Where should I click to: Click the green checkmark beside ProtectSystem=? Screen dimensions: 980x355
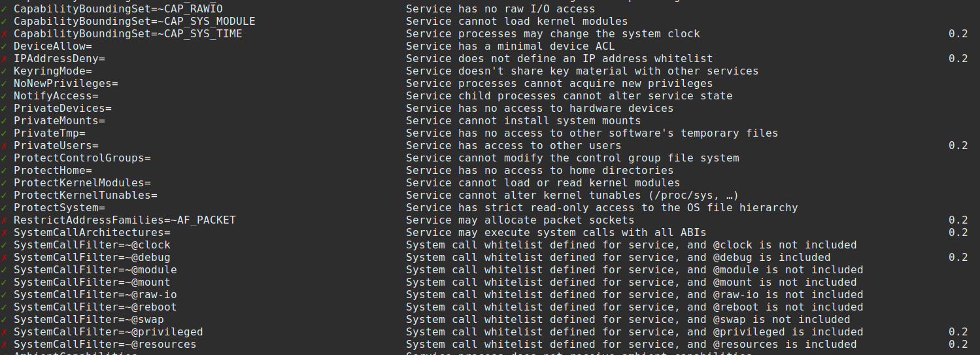pos(4,208)
